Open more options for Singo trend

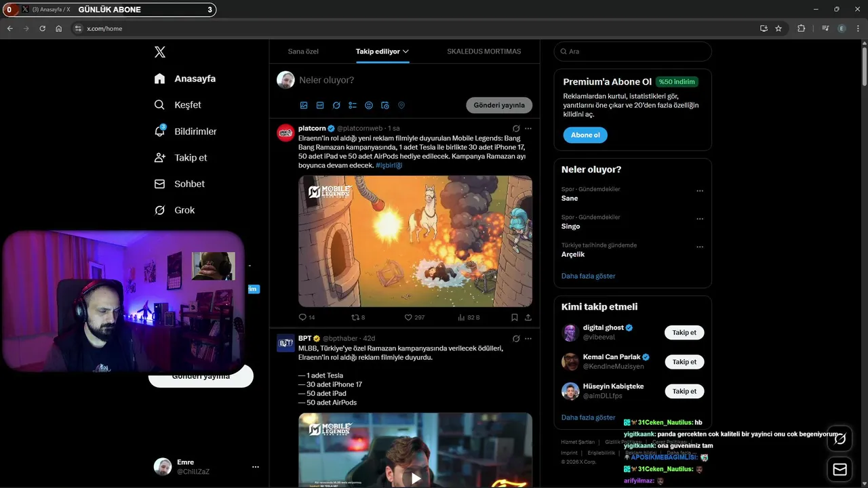tap(700, 219)
